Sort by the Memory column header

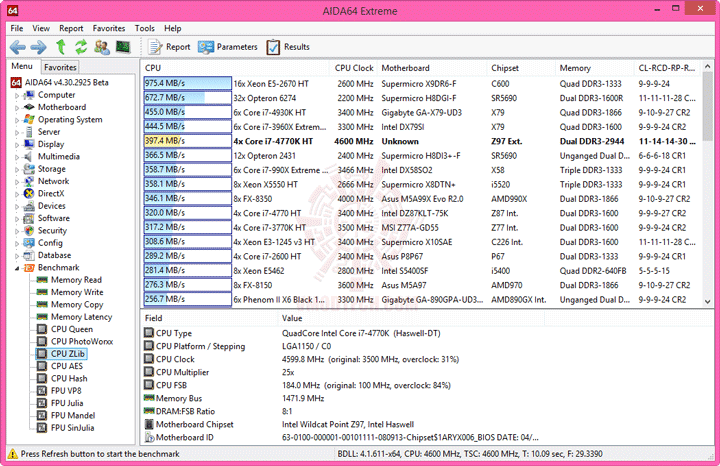[x=594, y=68]
